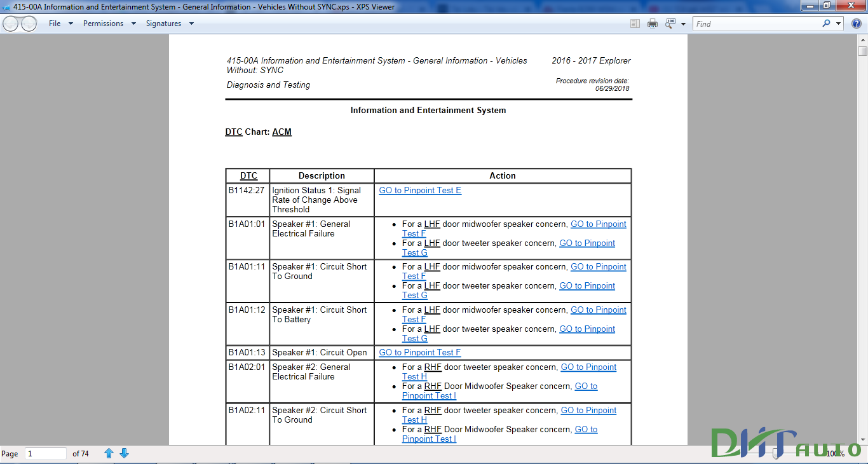Click the DTC column header
The image size is (868, 464).
pyautogui.click(x=248, y=176)
